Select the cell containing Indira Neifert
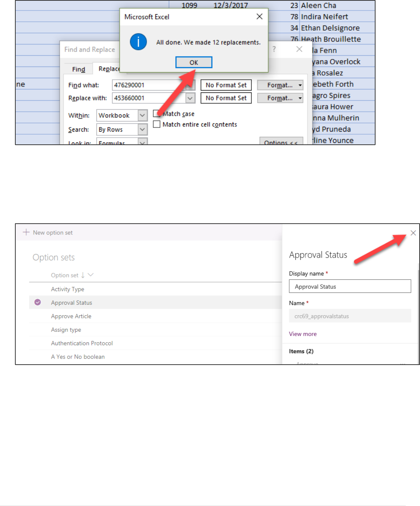Screen dimensions: 420x506 (x=337, y=16)
